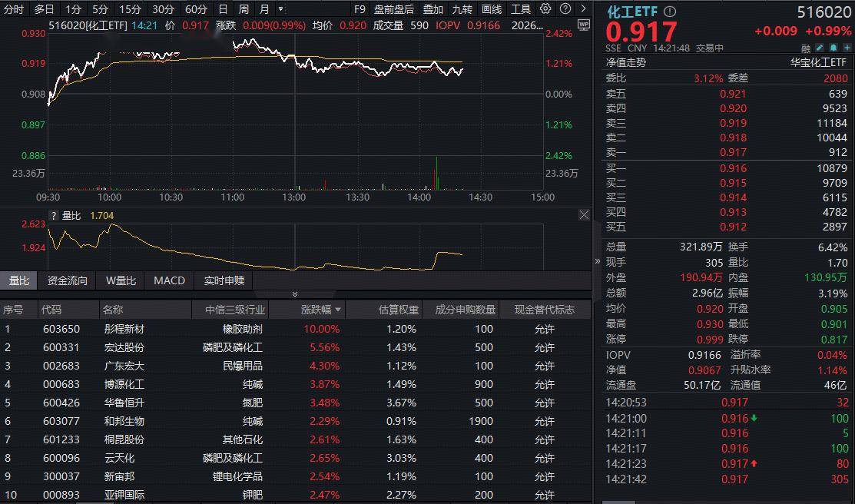Open 画线 drawing tools

tap(492, 9)
